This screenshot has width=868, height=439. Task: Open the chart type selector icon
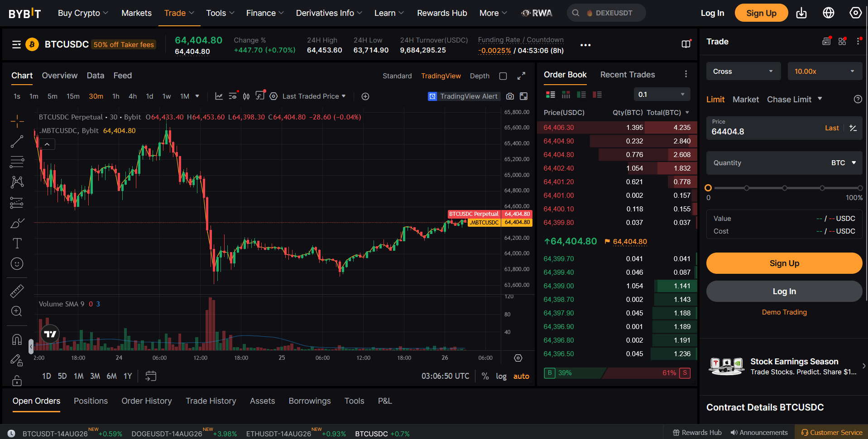[246, 96]
